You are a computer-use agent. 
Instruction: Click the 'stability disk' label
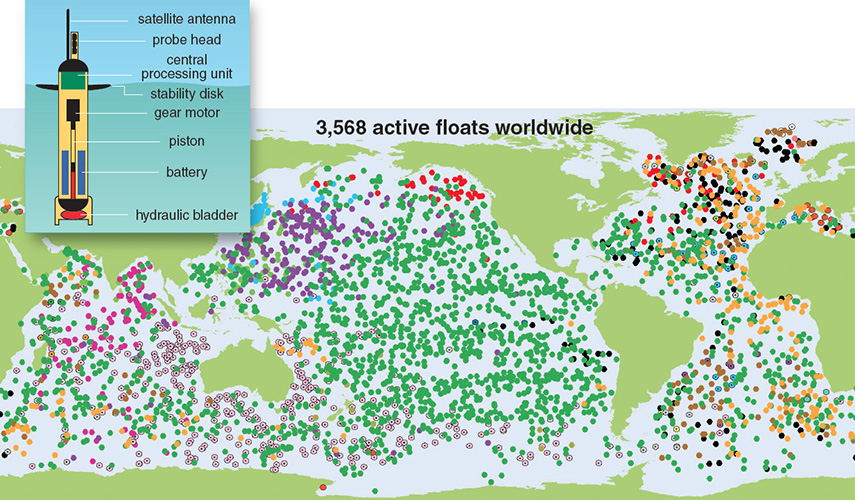click(186, 94)
